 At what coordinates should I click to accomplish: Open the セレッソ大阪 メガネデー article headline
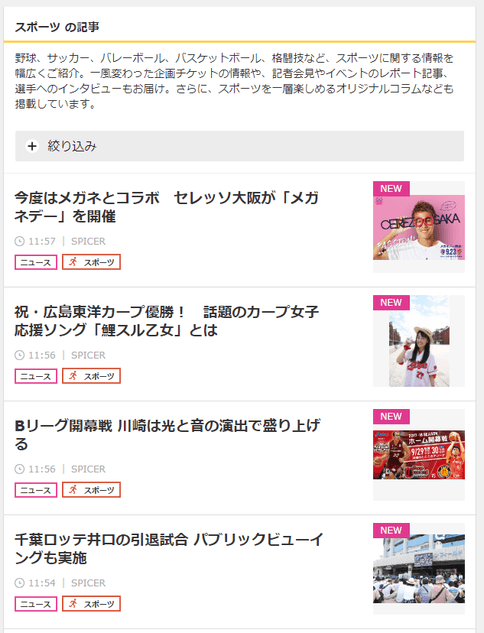166,207
